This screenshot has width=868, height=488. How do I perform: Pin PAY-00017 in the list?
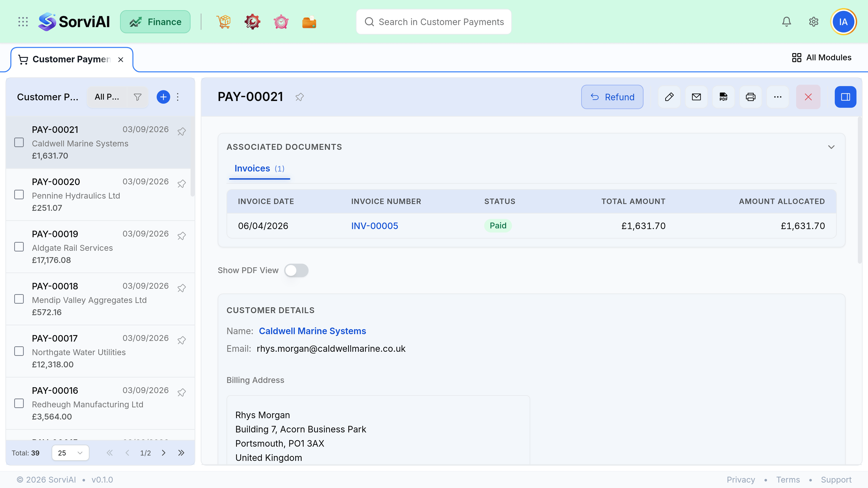pyautogui.click(x=182, y=340)
